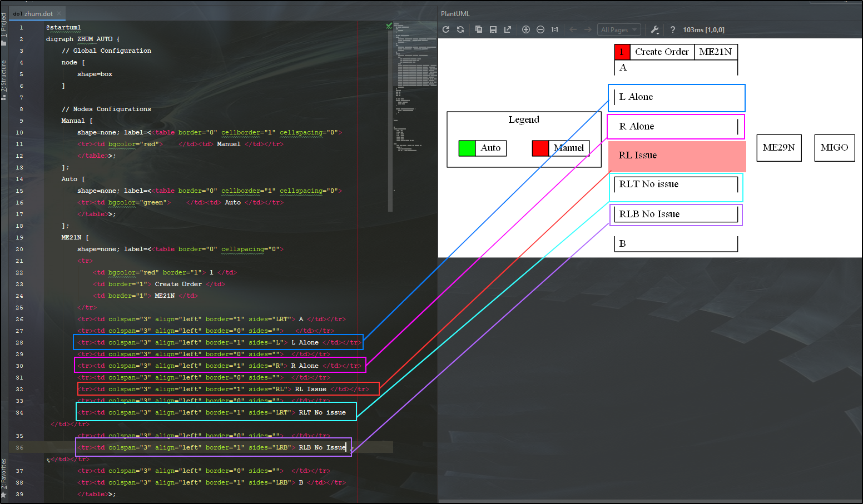863x504 pixels.
Task: Open the diagram in an external editor
Action: [508, 29]
